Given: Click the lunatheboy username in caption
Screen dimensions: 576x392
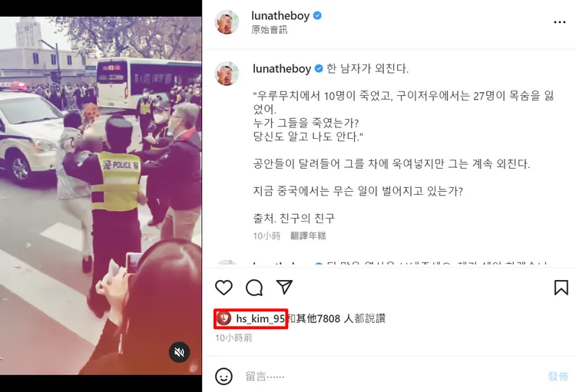Looking at the screenshot, I should (282, 68).
